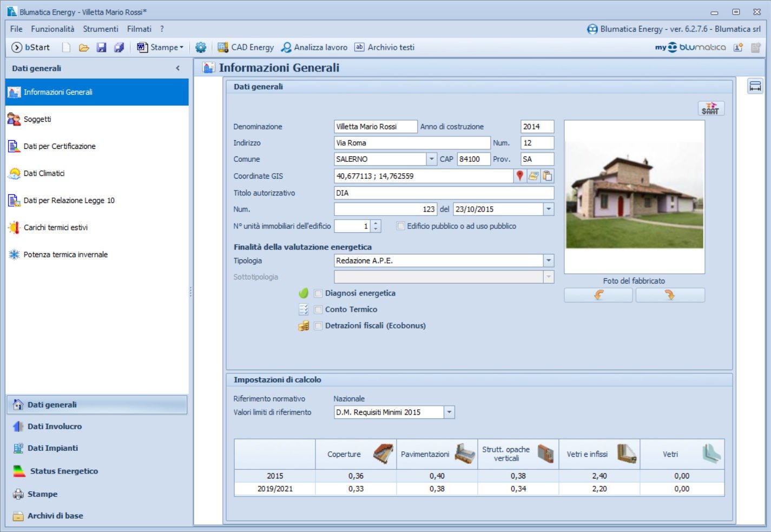Open the Tipologia dropdown showing Redazione A.P.E.
This screenshot has width=771, height=532.
click(x=548, y=260)
